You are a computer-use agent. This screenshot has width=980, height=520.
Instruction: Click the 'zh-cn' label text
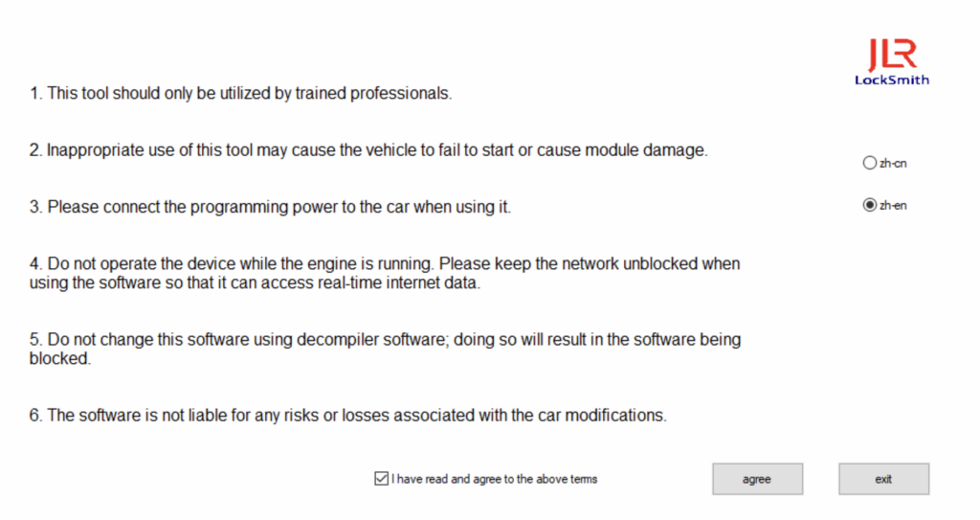[x=893, y=164]
